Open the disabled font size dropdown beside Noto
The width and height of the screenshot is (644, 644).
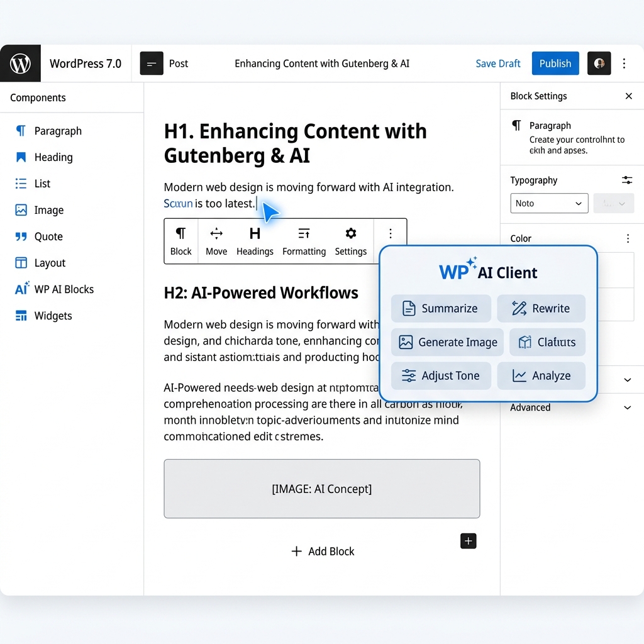614,203
